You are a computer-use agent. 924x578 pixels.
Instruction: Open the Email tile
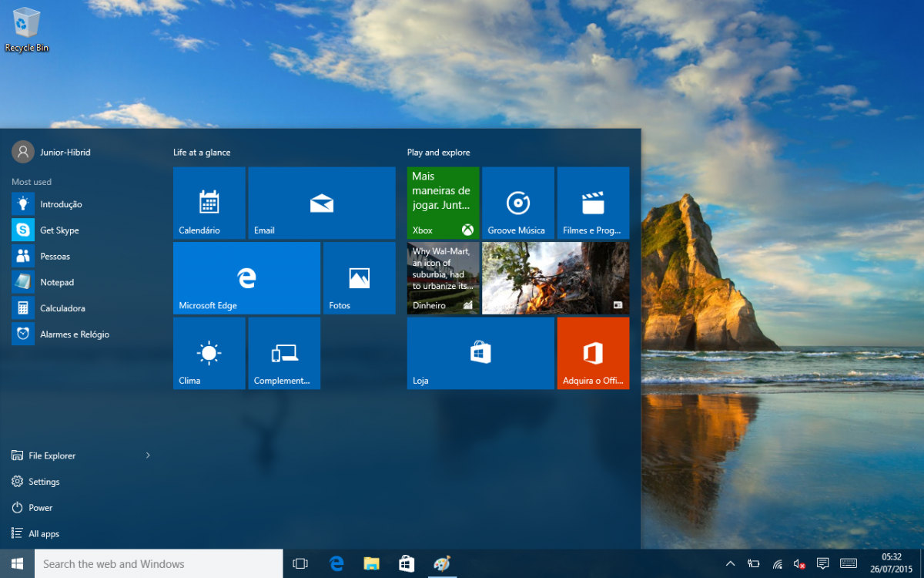point(322,203)
